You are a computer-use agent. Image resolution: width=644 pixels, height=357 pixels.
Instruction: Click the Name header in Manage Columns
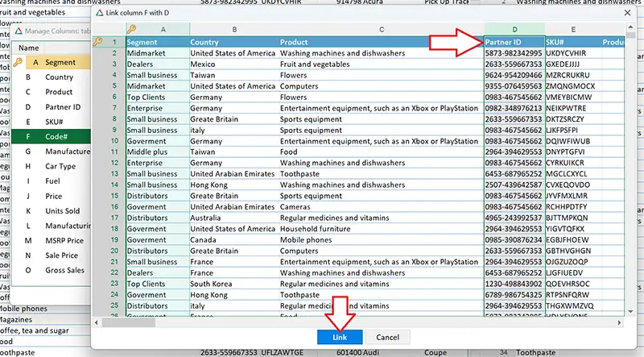click(29, 48)
